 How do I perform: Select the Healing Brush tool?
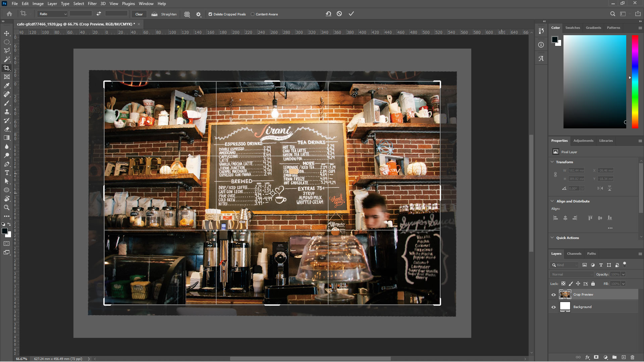(7, 94)
